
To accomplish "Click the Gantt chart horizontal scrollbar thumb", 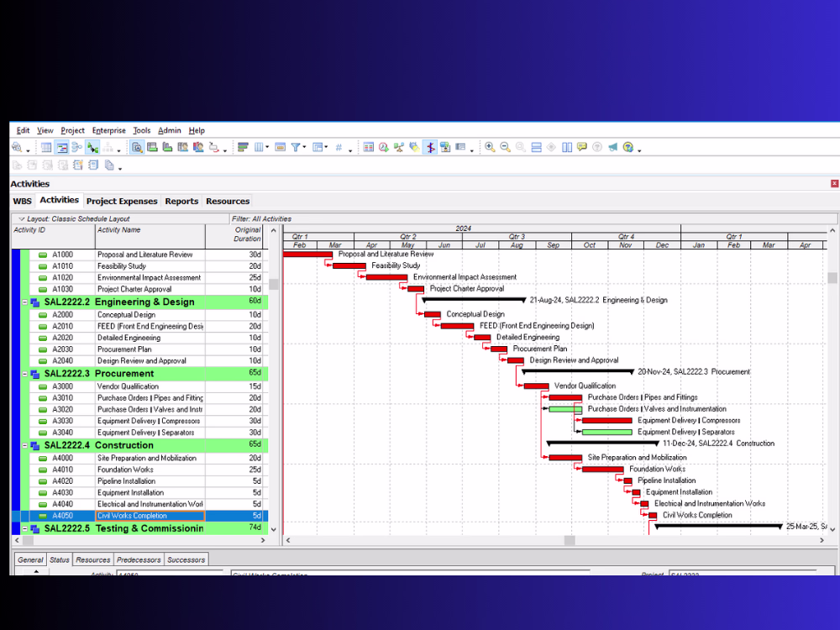I will pyautogui.click(x=570, y=540).
